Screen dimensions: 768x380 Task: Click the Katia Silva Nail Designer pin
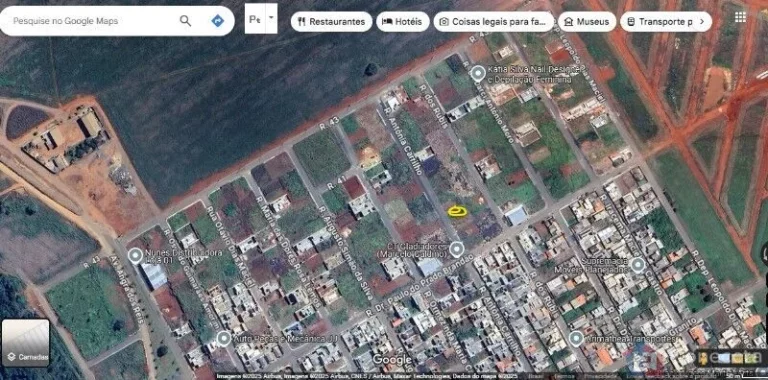coord(478,74)
